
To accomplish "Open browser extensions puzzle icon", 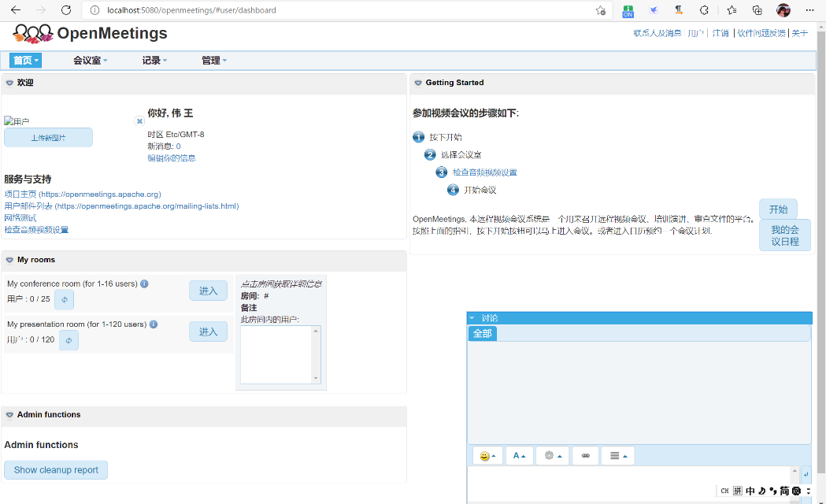I will (x=704, y=10).
